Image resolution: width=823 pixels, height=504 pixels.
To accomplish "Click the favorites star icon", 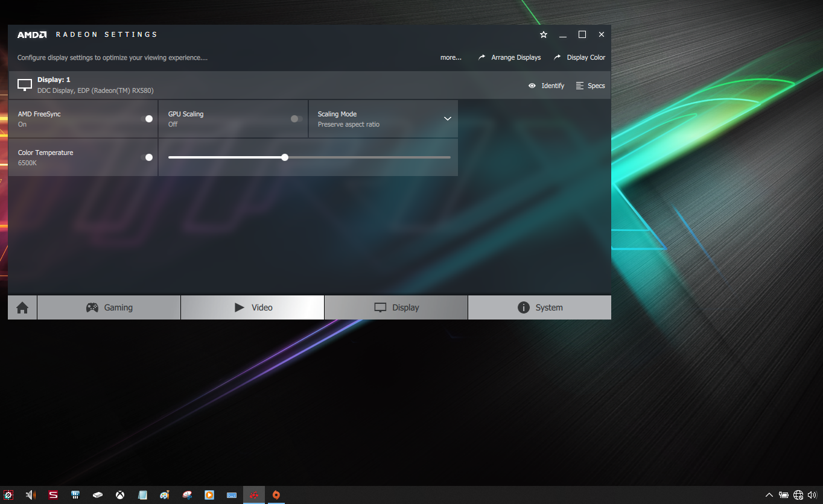I will [544, 34].
